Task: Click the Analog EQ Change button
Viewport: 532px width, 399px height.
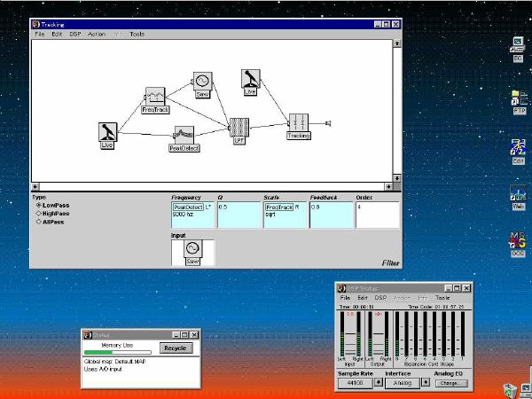Action: pos(451,383)
